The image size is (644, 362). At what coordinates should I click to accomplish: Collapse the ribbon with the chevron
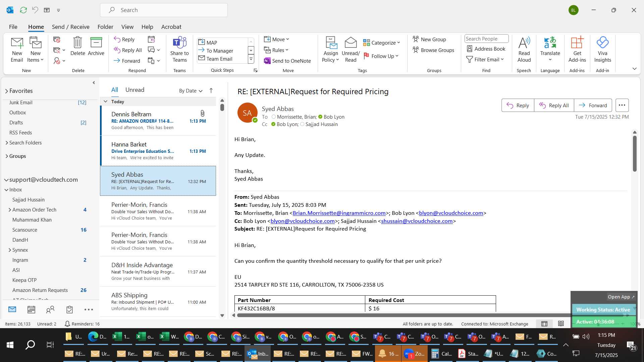point(634,69)
